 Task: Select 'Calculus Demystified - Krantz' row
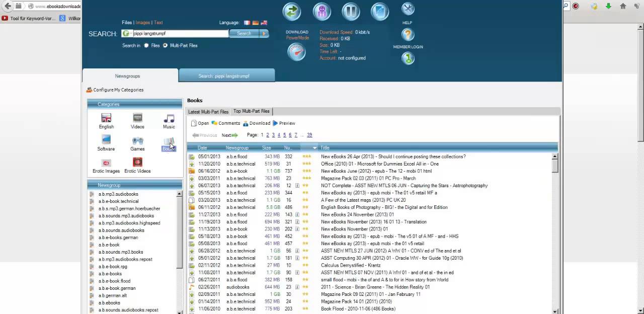coord(370,265)
